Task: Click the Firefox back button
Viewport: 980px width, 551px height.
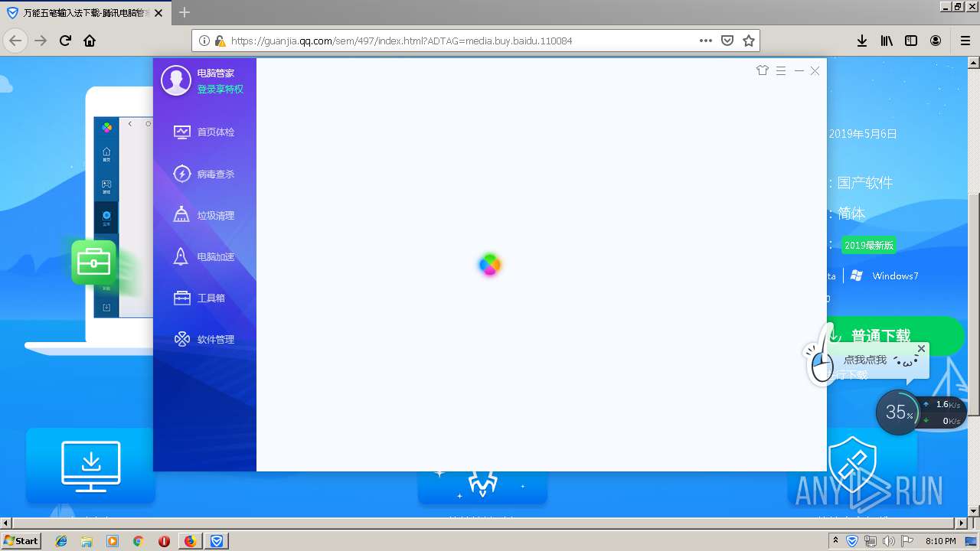Action: [x=15, y=41]
